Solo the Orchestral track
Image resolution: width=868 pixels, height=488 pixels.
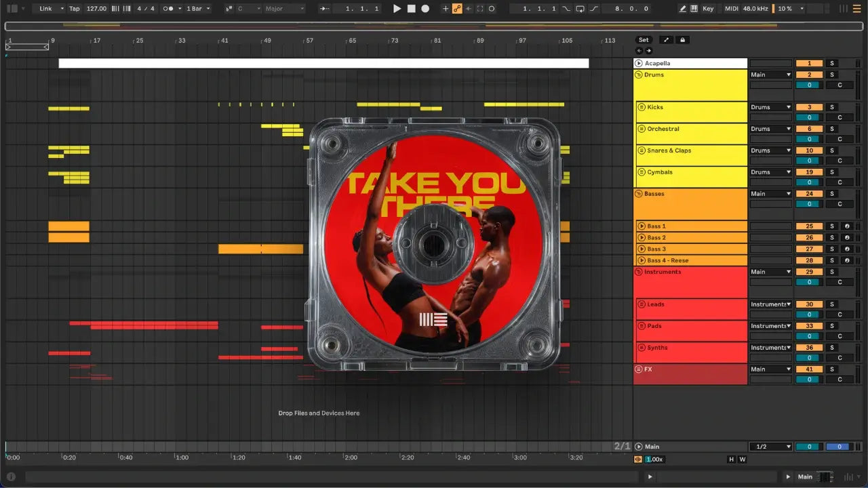[x=832, y=129]
